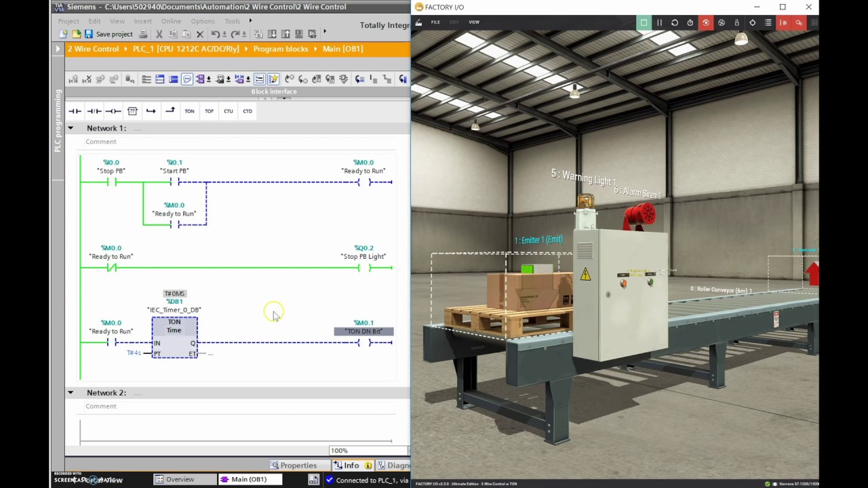Click the Factory I/O stop simulation button
868x488 pixels.
tap(644, 22)
